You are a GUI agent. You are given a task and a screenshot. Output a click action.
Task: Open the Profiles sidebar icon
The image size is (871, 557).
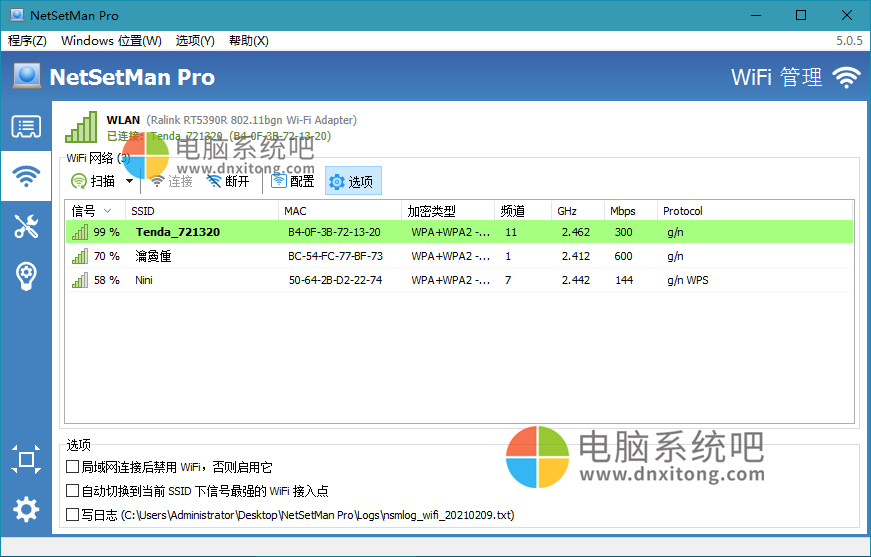point(26,127)
